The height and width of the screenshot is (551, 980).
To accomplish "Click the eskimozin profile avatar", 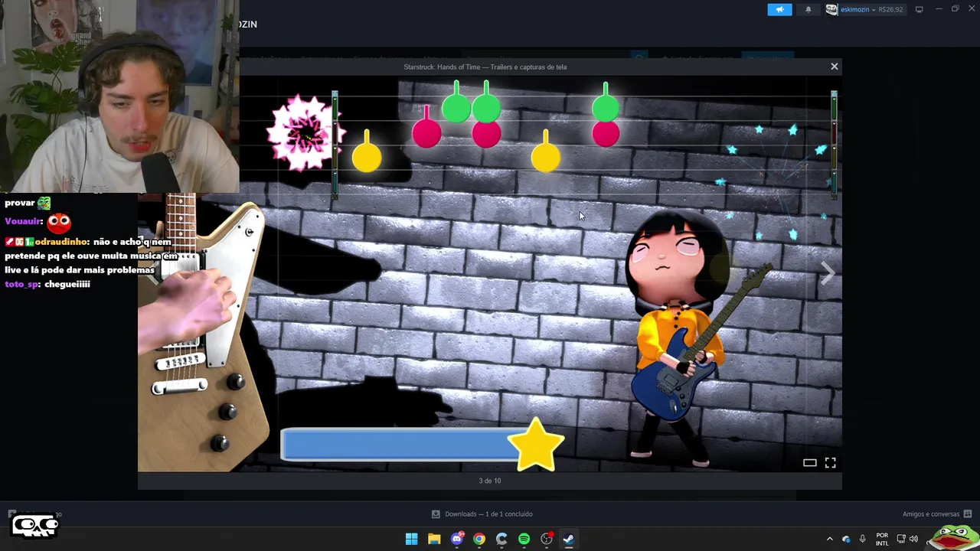I will pyautogui.click(x=831, y=9).
